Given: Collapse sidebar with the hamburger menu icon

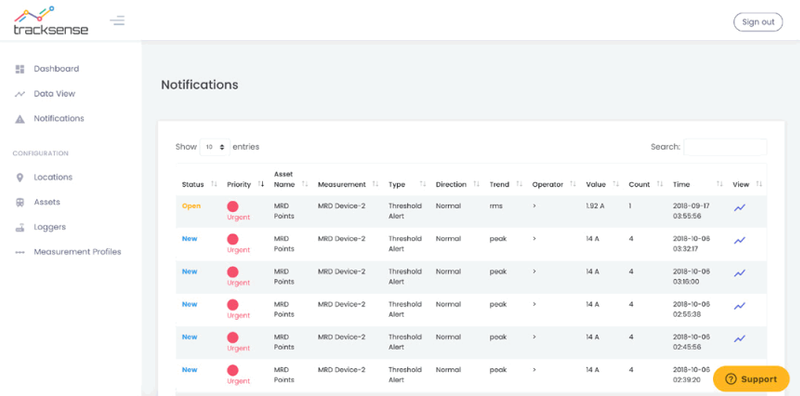Looking at the screenshot, I should (x=117, y=21).
